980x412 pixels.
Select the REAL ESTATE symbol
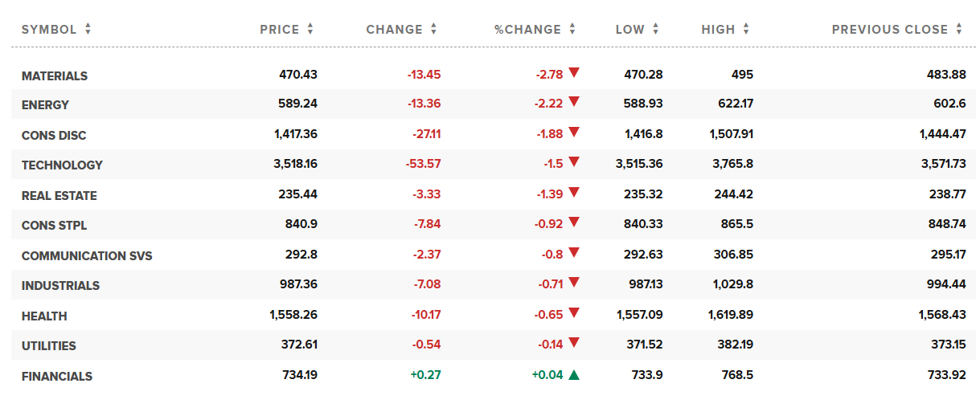[x=59, y=196]
